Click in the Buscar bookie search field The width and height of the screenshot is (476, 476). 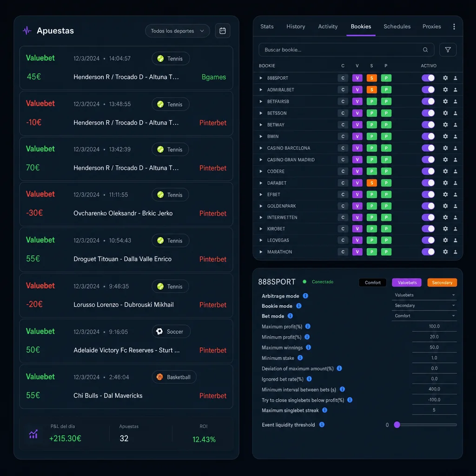(x=346, y=50)
